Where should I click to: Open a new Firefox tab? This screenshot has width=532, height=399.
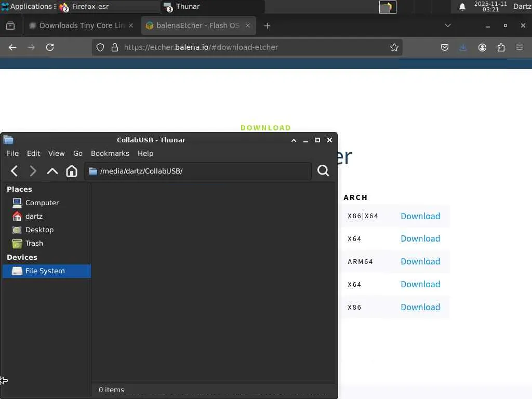click(267, 26)
